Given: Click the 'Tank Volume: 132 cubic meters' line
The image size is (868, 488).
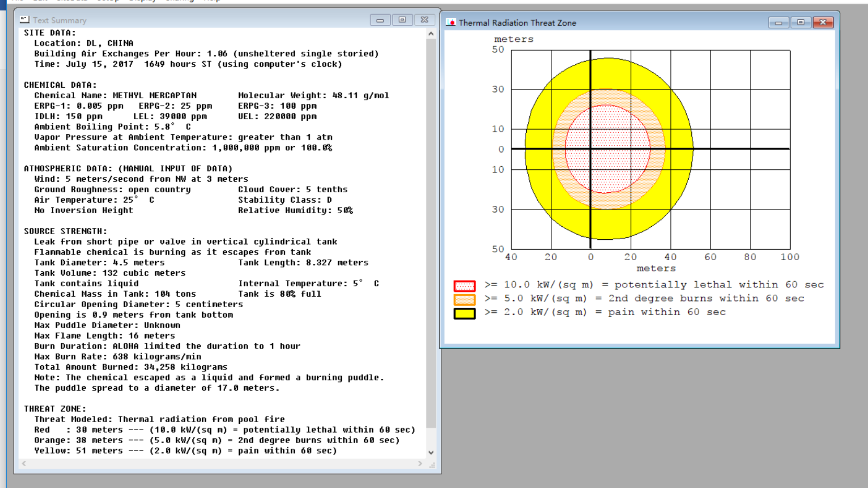Looking at the screenshot, I should click(x=110, y=273).
